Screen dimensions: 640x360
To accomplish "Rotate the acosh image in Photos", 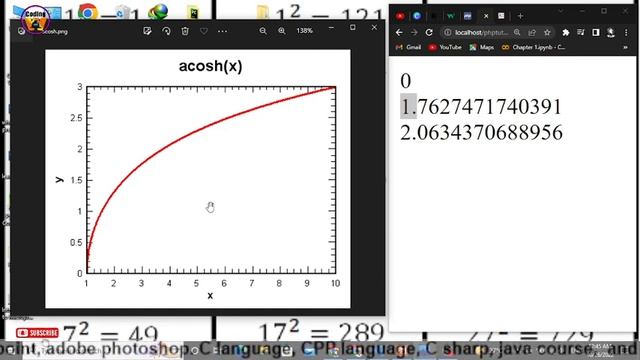I will [x=166, y=31].
